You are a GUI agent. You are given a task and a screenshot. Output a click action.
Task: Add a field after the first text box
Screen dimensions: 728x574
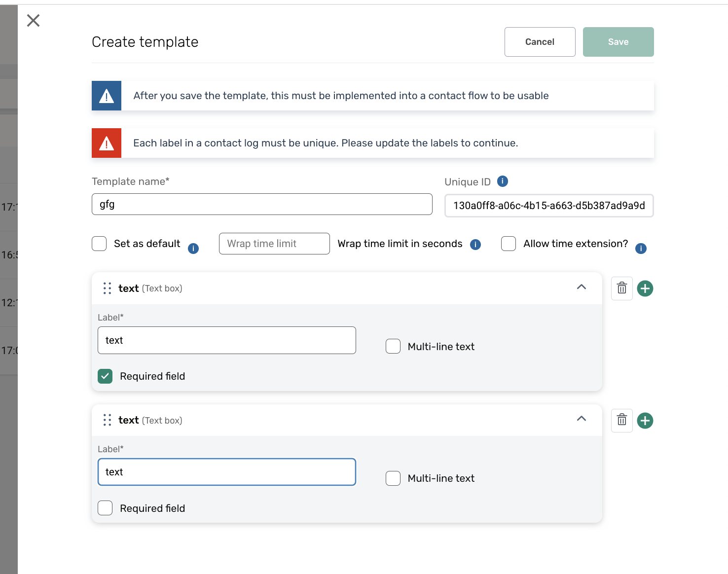tap(645, 288)
